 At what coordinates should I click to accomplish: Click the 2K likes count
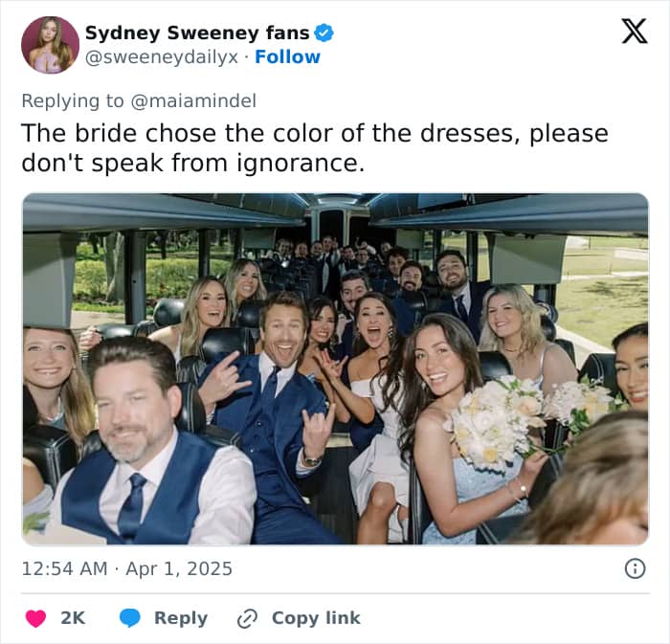tap(73, 618)
